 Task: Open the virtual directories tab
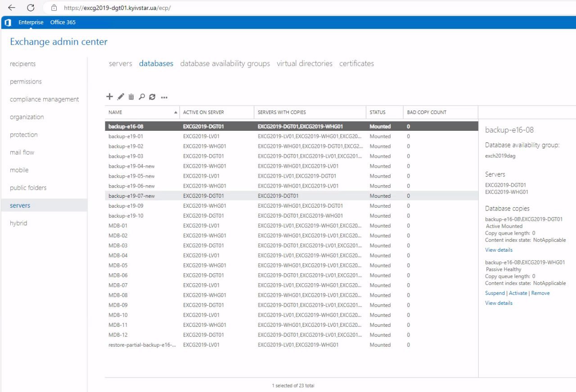click(x=305, y=64)
